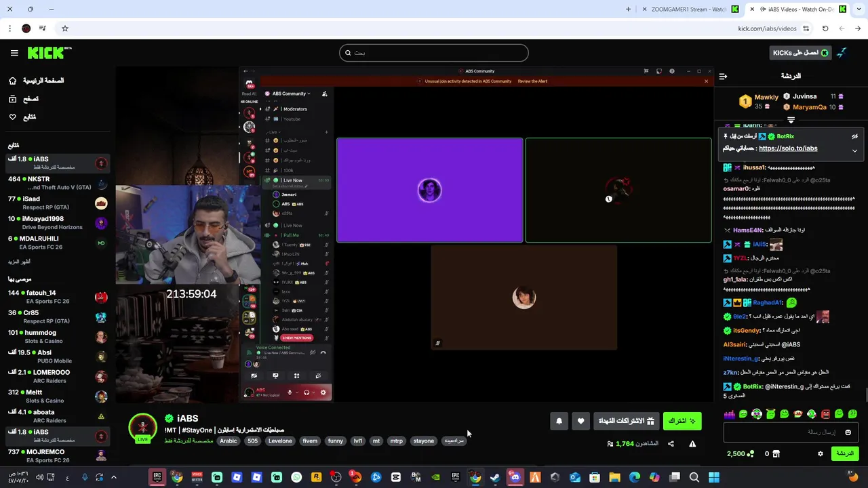The height and width of the screenshot is (488, 868).
Task: Select the purple equalizer emote
Action: click(729, 413)
